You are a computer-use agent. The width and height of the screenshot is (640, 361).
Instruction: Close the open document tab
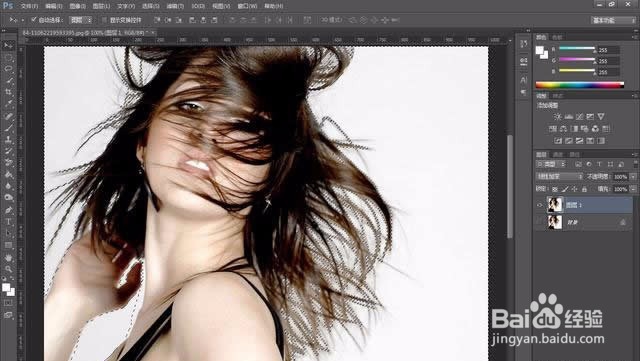[153, 33]
